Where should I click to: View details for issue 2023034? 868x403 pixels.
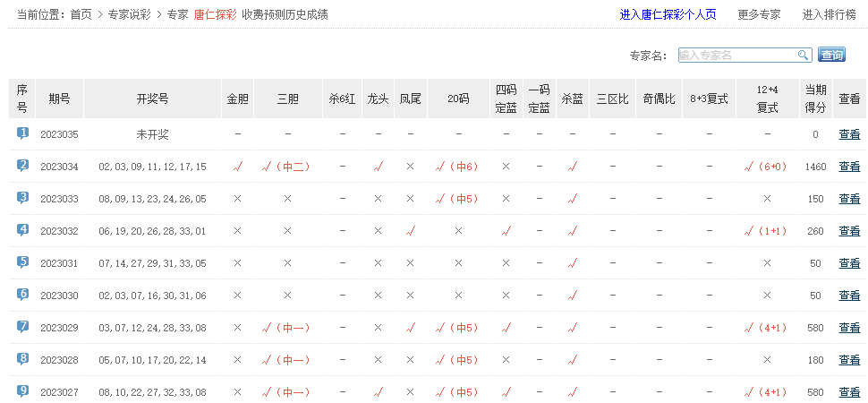848,167
